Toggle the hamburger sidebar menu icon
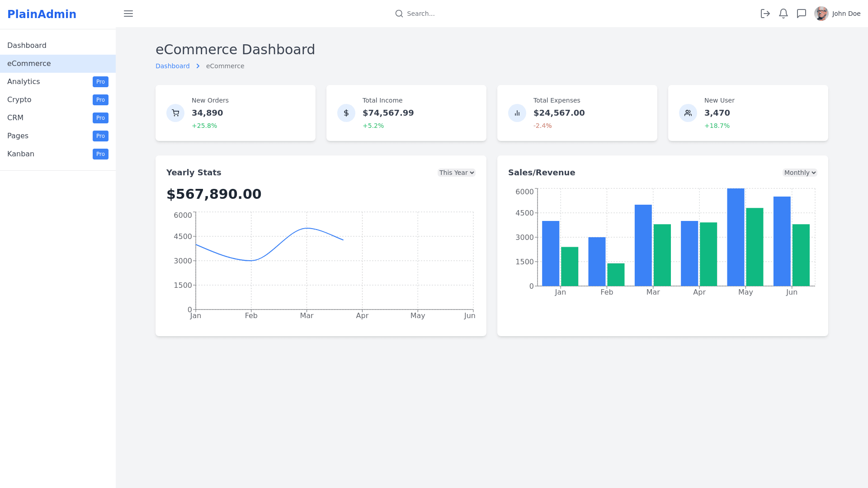 (128, 14)
